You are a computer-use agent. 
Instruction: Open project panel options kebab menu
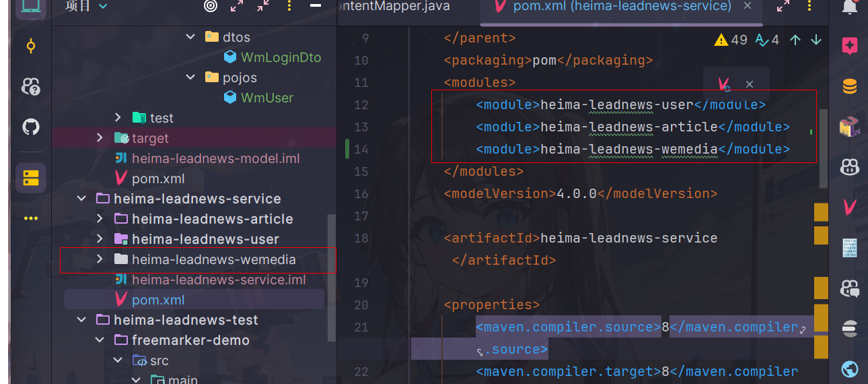[289, 6]
